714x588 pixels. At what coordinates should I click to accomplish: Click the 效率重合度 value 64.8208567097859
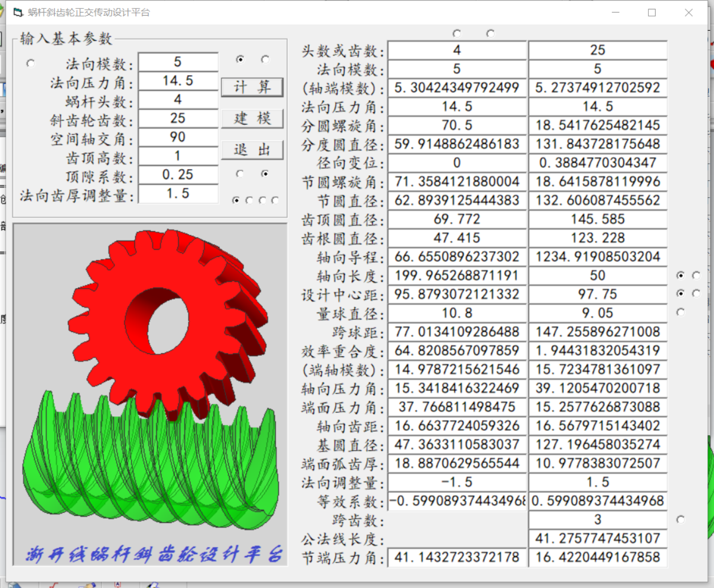click(457, 351)
